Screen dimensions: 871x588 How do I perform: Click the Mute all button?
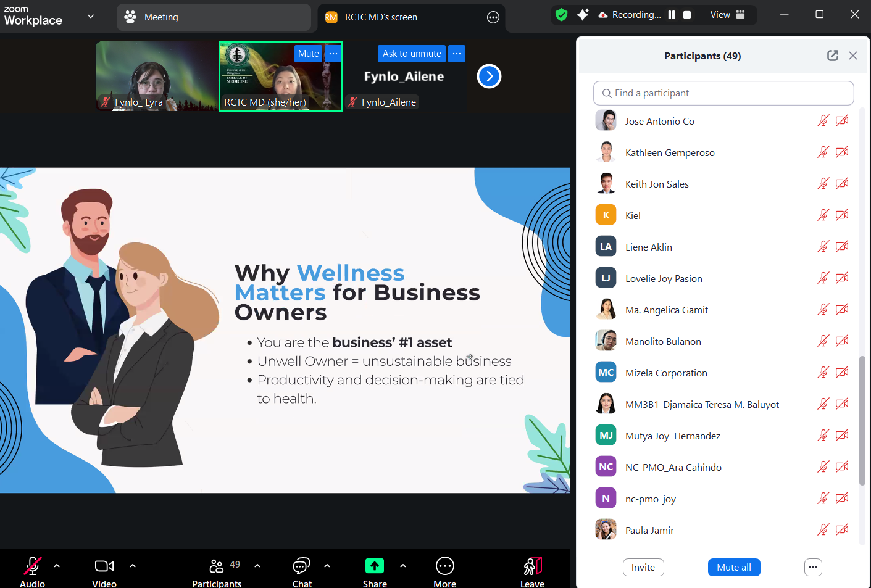tap(734, 567)
